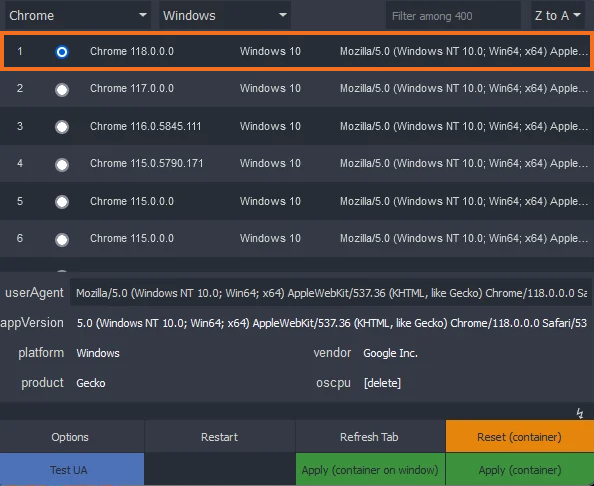594x486 pixels.
Task: Click the blue Test UA button
Action: point(72,469)
